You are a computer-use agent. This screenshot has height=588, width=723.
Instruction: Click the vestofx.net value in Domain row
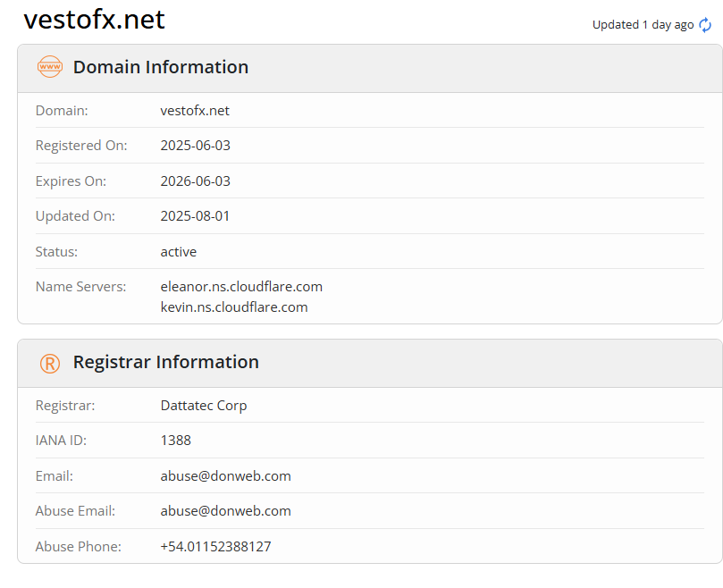[x=195, y=111]
